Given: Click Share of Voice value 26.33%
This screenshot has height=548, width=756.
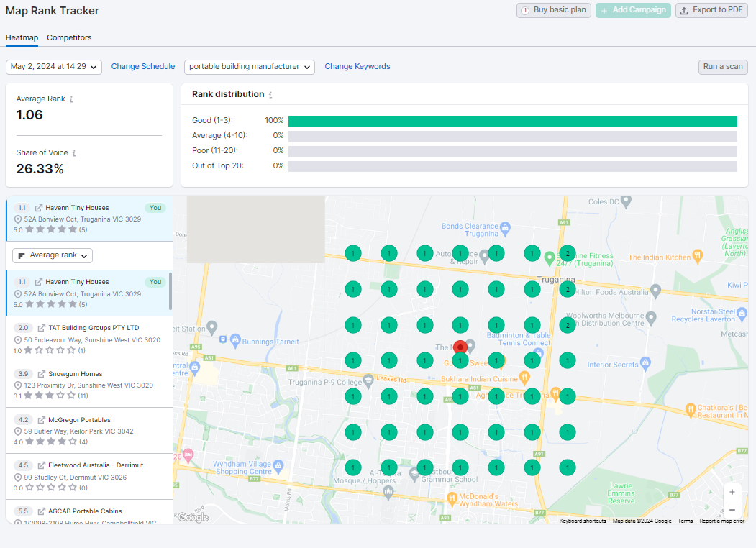Looking at the screenshot, I should point(40,169).
